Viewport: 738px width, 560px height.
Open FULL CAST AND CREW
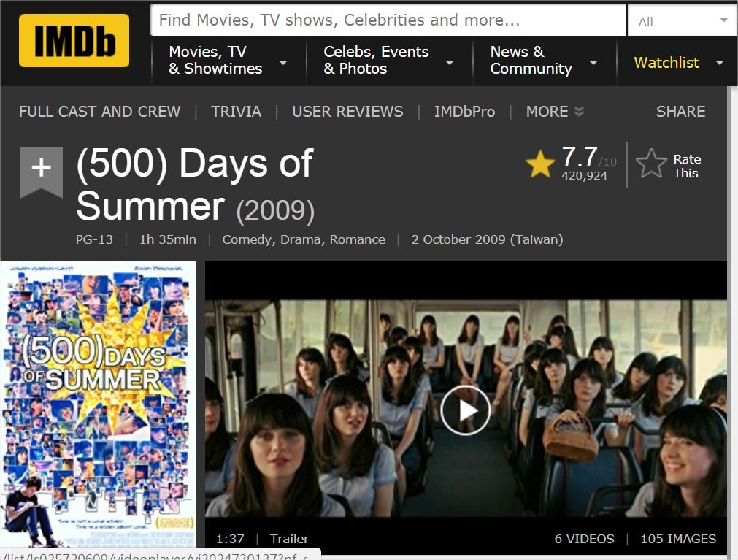[100, 112]
